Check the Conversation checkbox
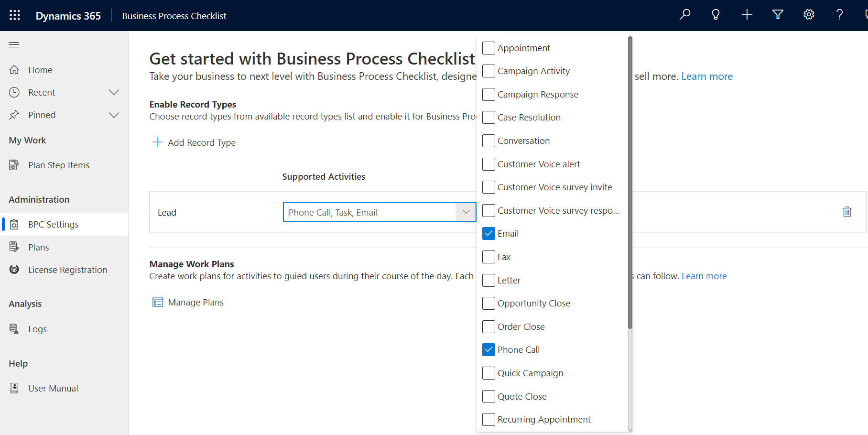868x435 pixels. tap(488, 141)
